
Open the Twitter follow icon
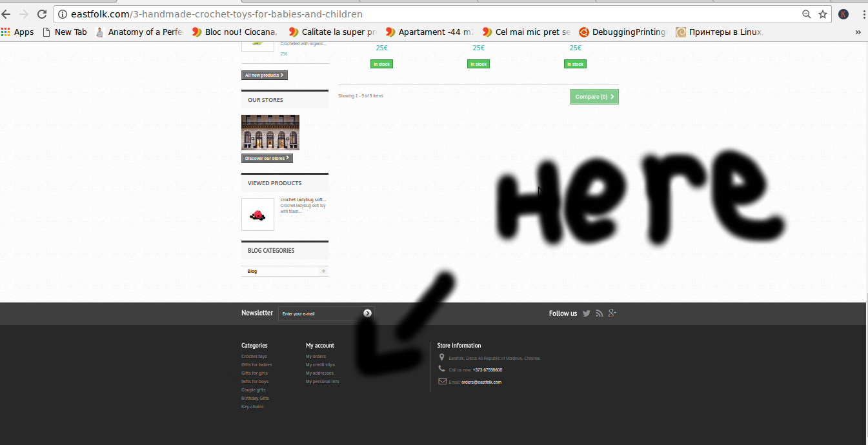pyautogui.click(x=587, y=313)
